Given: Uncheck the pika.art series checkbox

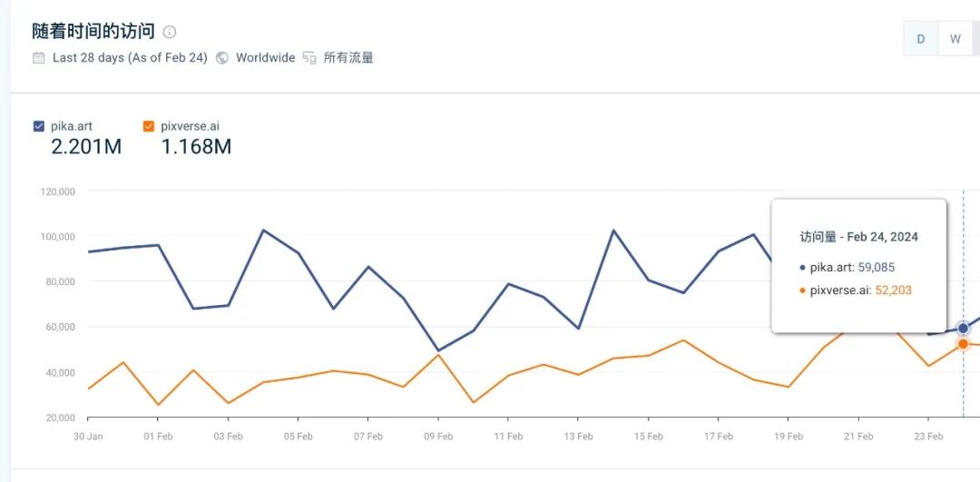Looking at the screenshot, I should pos(38,126).
